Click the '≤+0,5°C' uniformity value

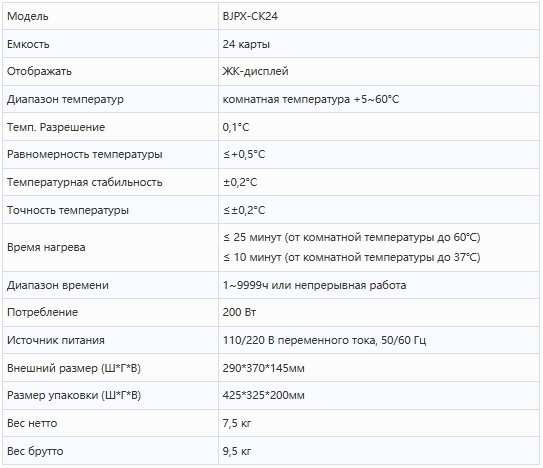click(244, 154)
